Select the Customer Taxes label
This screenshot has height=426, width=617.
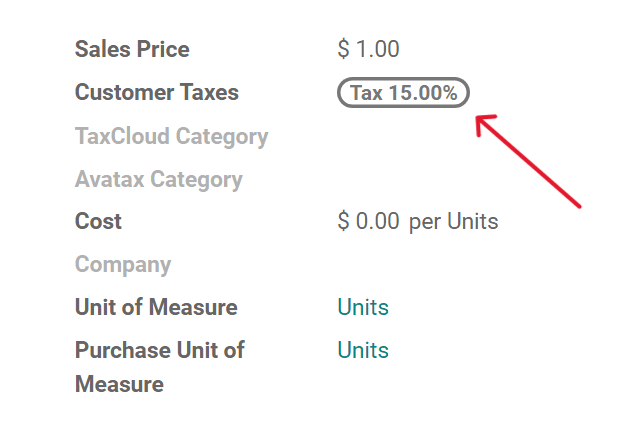(157, 93)
